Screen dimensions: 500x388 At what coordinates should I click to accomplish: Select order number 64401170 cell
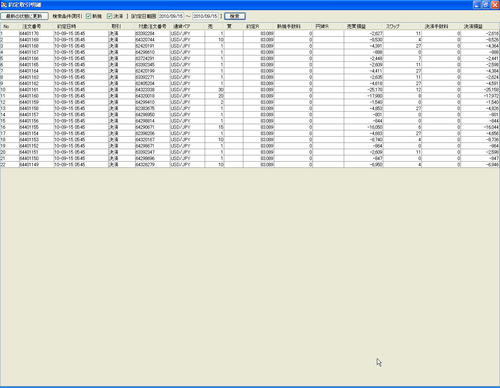(x=36, y=33)
